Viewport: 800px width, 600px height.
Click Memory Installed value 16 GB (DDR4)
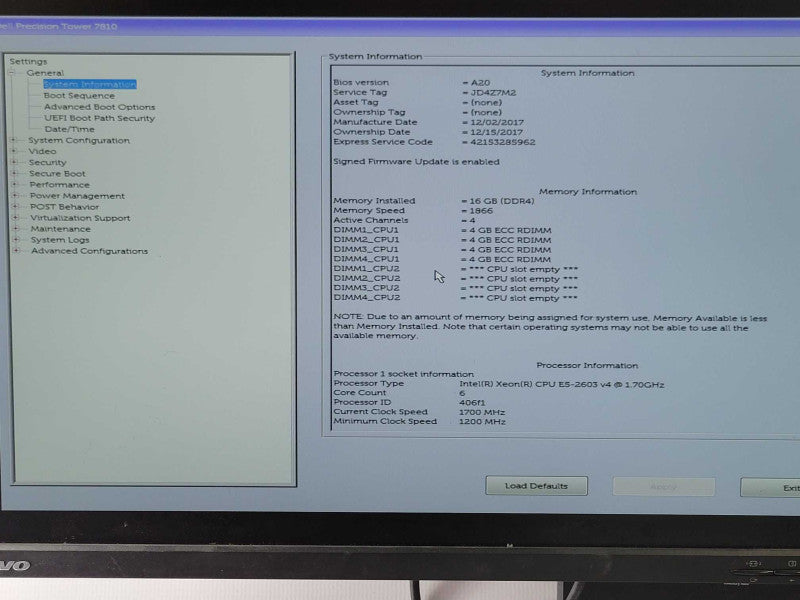501,201
